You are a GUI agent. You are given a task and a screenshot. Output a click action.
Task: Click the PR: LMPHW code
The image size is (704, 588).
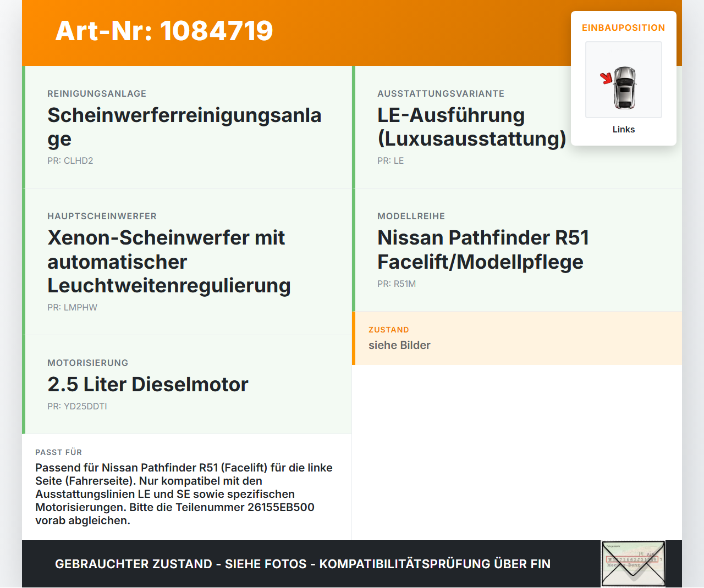tap(72, 307)
